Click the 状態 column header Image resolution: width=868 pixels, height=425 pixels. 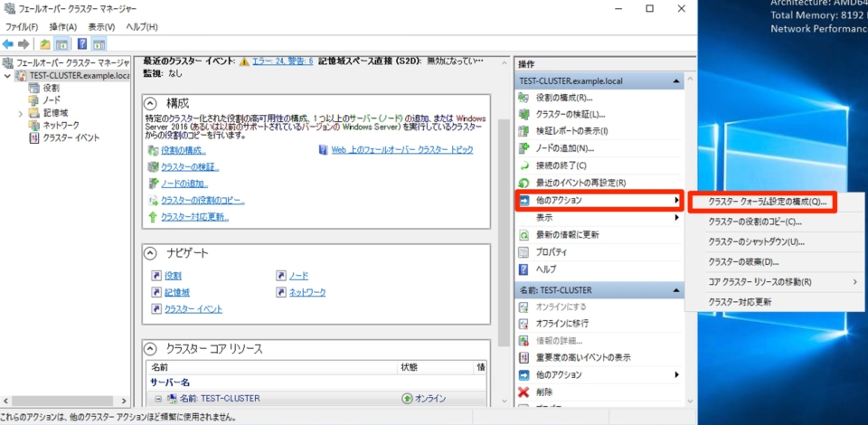click(x=435, y=367)
